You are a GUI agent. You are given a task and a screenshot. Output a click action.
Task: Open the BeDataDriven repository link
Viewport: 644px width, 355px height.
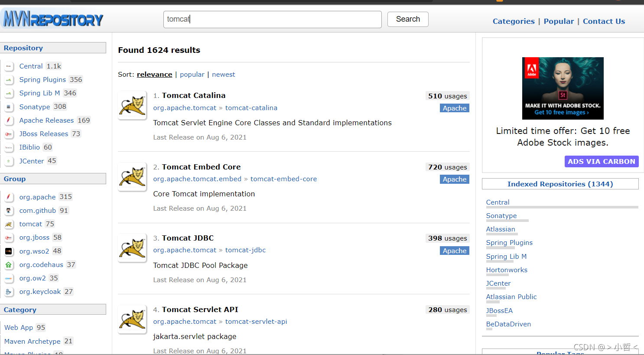tap(508, 324)
